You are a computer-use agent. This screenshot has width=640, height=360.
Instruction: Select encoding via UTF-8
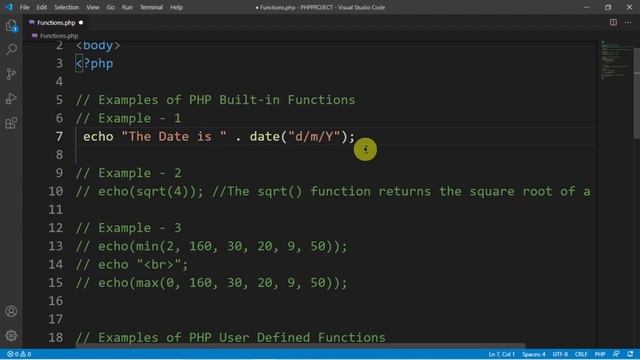(560, 354)
